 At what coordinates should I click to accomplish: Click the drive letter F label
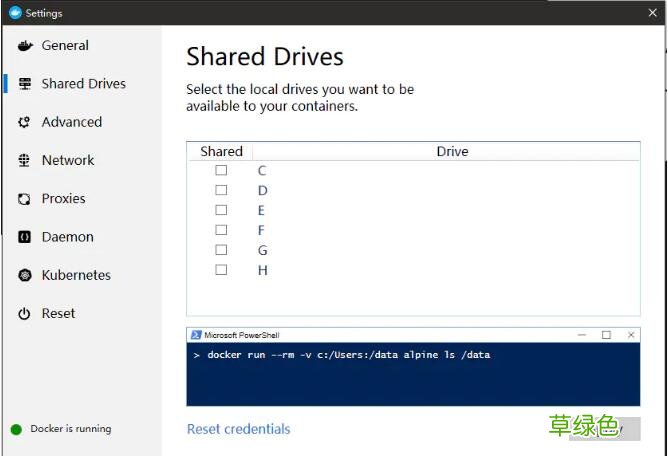[261, 231]
